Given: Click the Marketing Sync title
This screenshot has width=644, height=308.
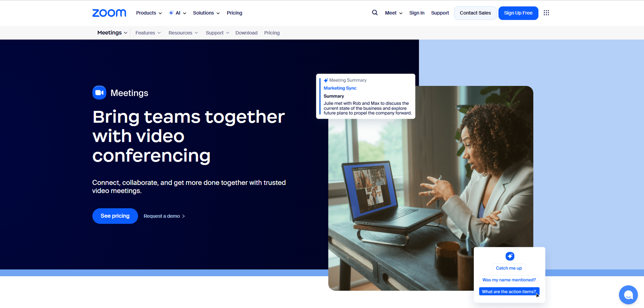Looking at the screenshot, I should 340,88.
